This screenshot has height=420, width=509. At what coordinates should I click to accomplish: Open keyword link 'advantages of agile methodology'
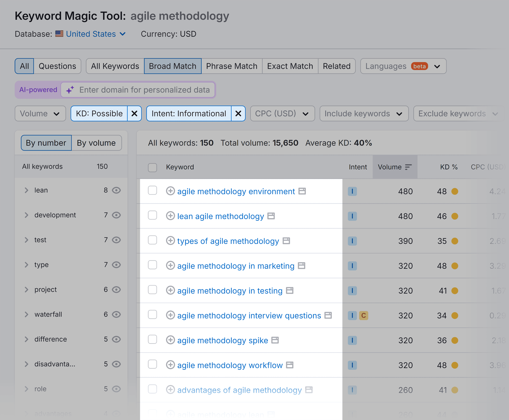click(240, 390)
